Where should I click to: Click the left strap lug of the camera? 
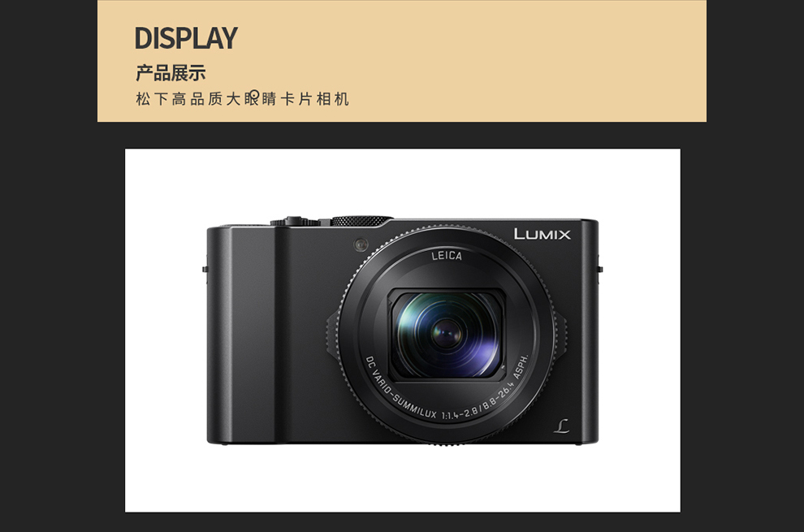pyautogui.click(x=205, y=269)
